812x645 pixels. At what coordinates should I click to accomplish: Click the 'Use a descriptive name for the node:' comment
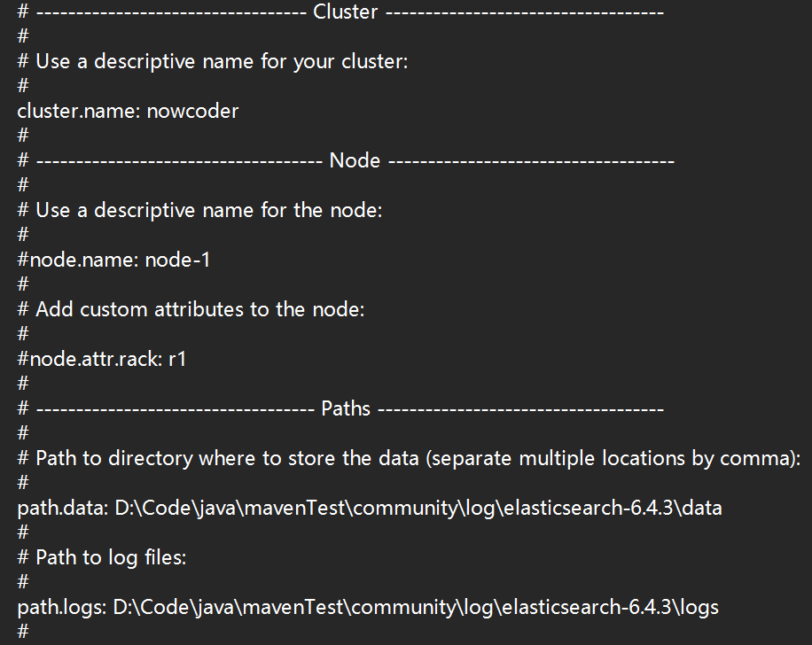[208, 211]
